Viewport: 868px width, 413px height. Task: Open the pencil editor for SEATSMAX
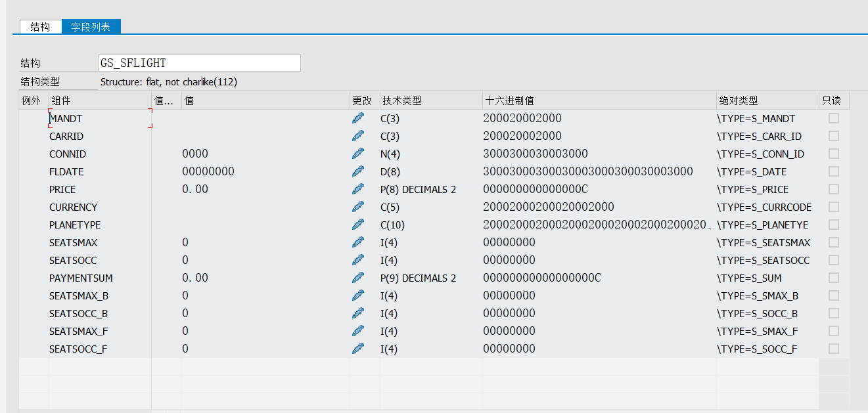(x=357, y=242)
